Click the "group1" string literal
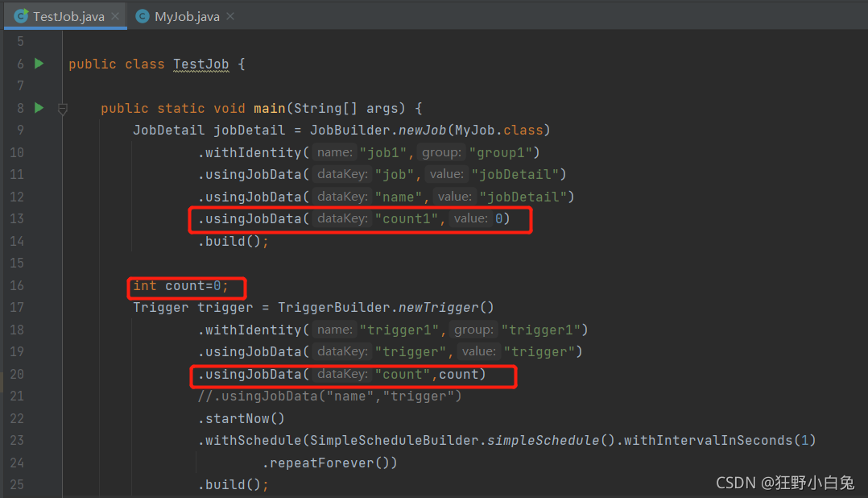The image size is (868, 498). coord(501,152)
